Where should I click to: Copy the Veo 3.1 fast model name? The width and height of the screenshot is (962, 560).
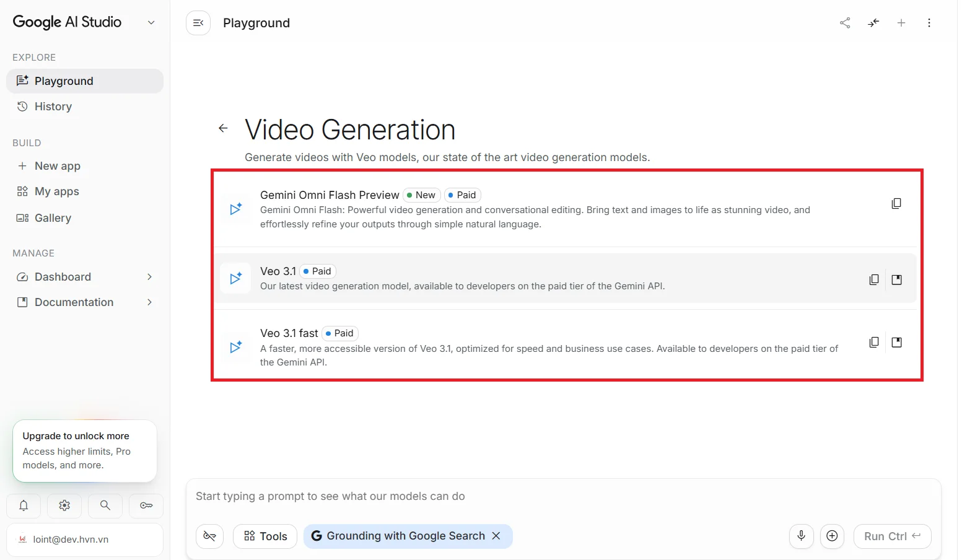874,342
